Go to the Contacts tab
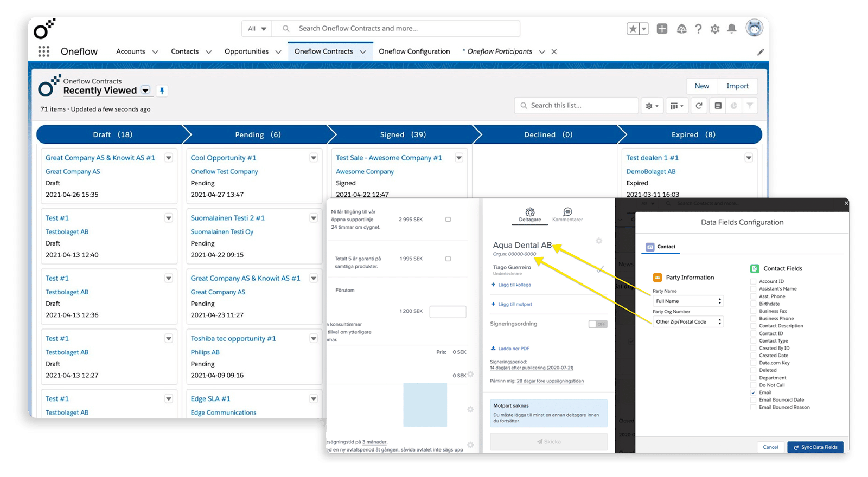The width and height of the screenshot is (868, 477). 185,51
